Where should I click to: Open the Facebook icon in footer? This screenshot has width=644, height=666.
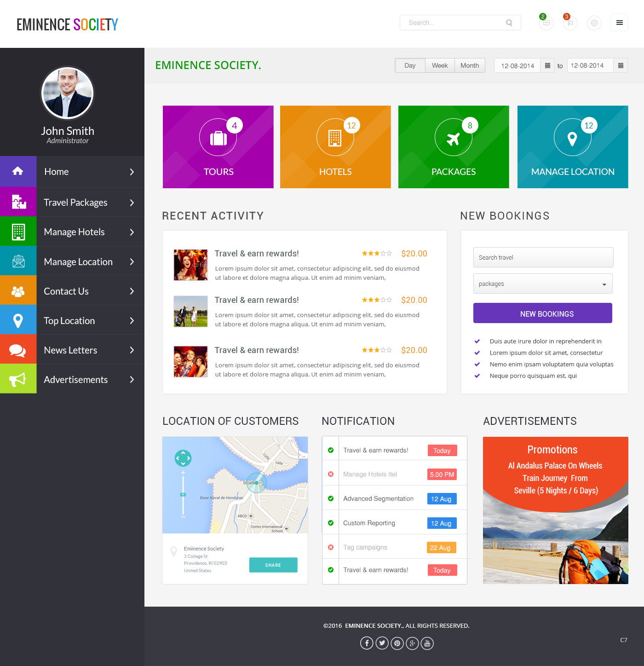coord(367,643)
